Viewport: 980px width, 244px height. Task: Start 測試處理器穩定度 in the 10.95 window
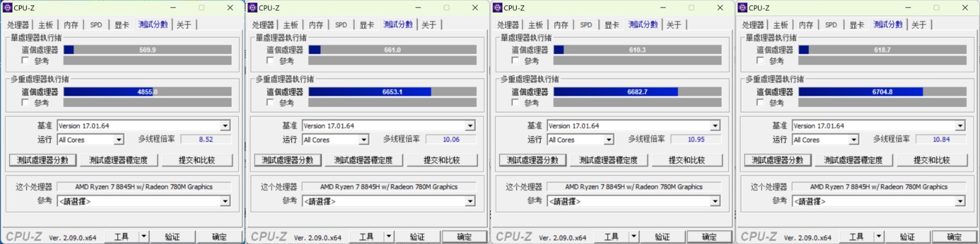tap(609, 160)
